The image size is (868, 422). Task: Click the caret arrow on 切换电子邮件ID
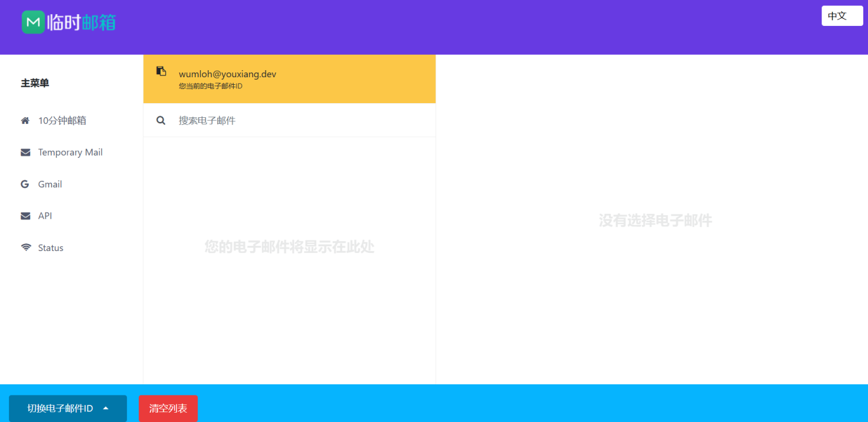tap(106, 408)
